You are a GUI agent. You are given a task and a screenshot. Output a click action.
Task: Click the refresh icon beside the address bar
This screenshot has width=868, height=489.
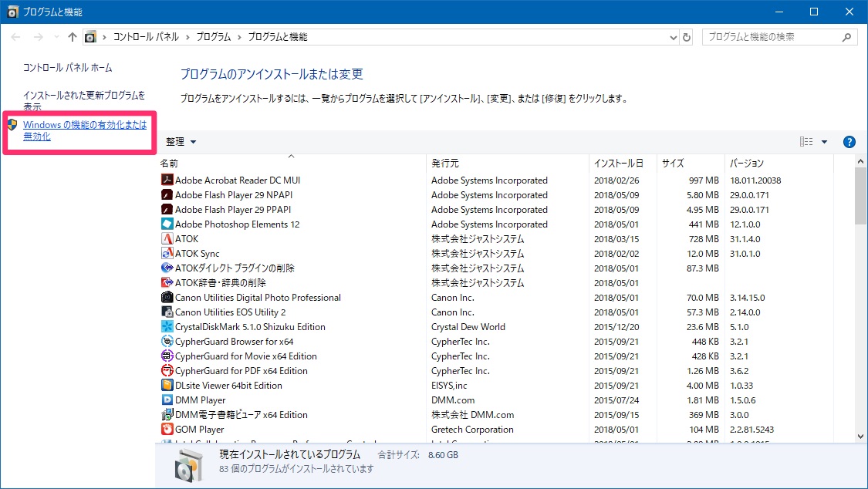click(687, 37)
